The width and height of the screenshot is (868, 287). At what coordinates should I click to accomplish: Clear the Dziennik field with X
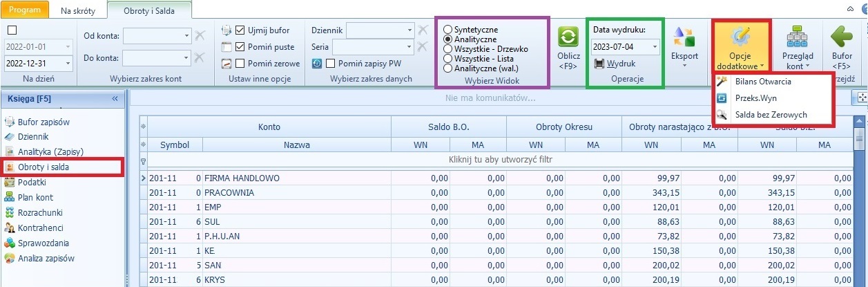pyautogui.click(x=423, y=30)
